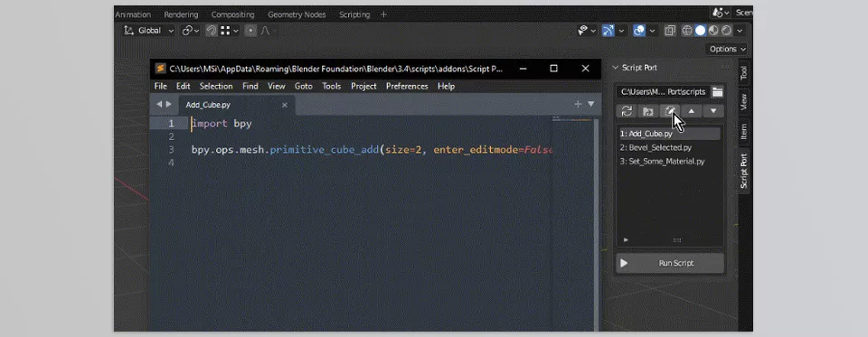Open pivot point dropdown arrow
Viewport: 868px width, 337px height.
[197, 31]
